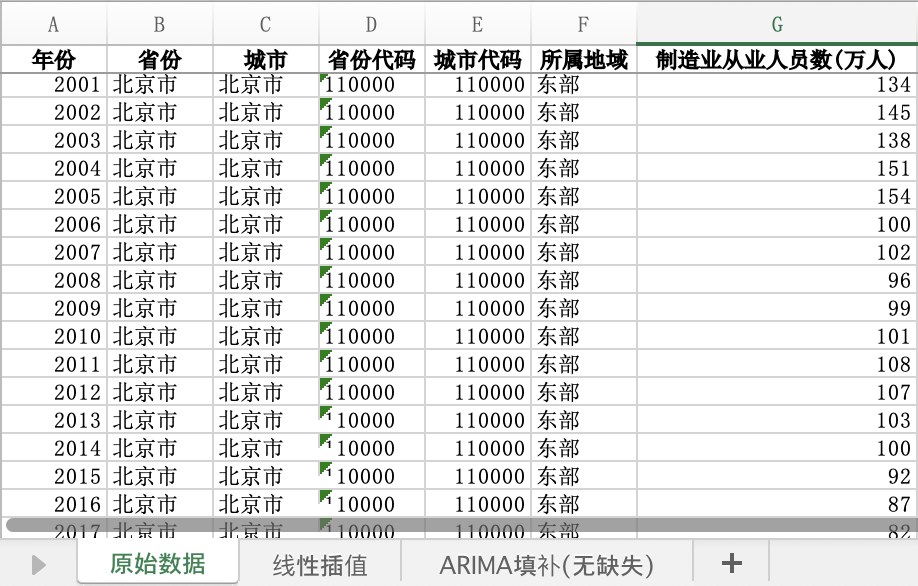Select column A header

[x=54, y=24]
